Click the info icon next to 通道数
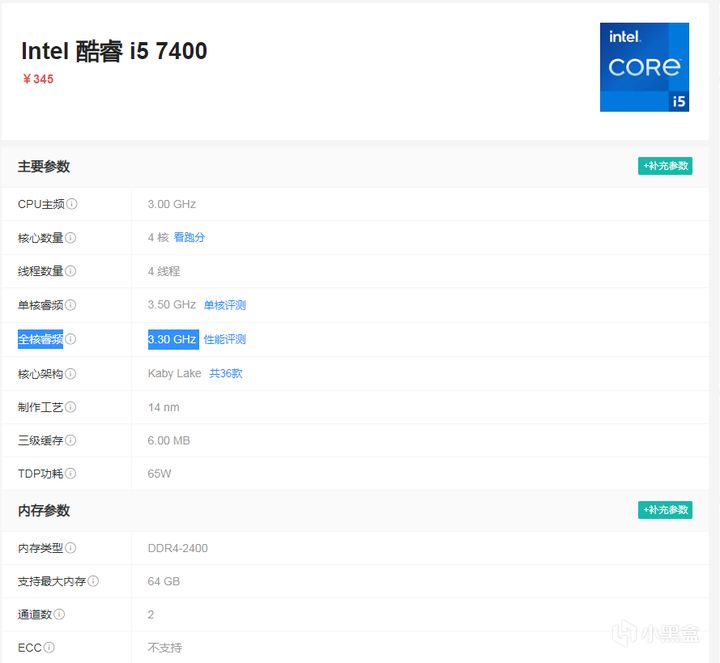The image size is (720, 663). tap(59, 614)
